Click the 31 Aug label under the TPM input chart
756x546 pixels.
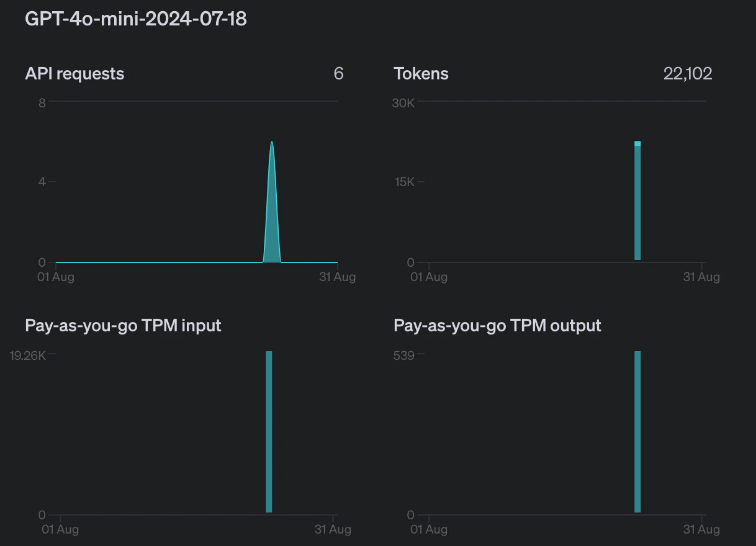click(x=333, y=529)
